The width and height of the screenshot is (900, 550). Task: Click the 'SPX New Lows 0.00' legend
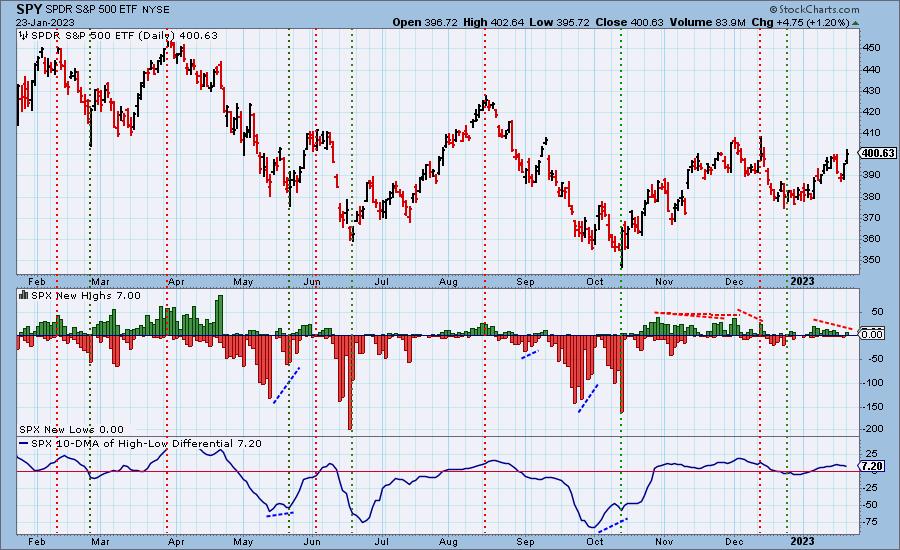tap(71, 429)
